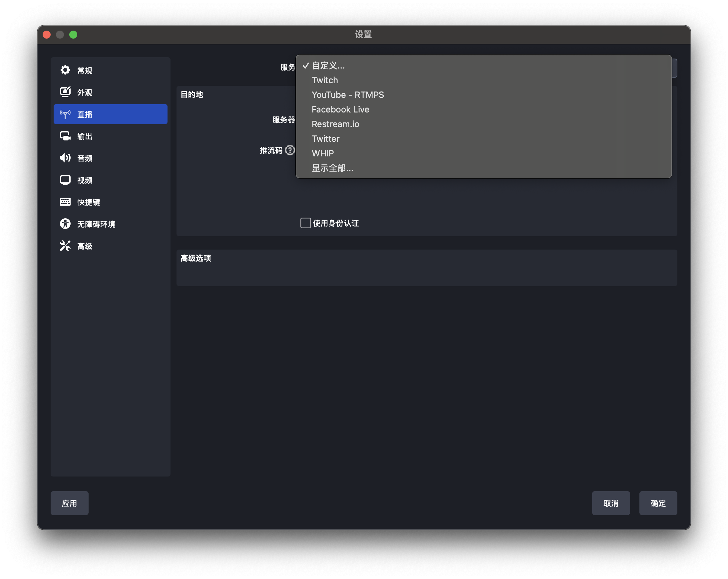
Task: Switch to the 快捷键 tab
Action: point(111,202)
